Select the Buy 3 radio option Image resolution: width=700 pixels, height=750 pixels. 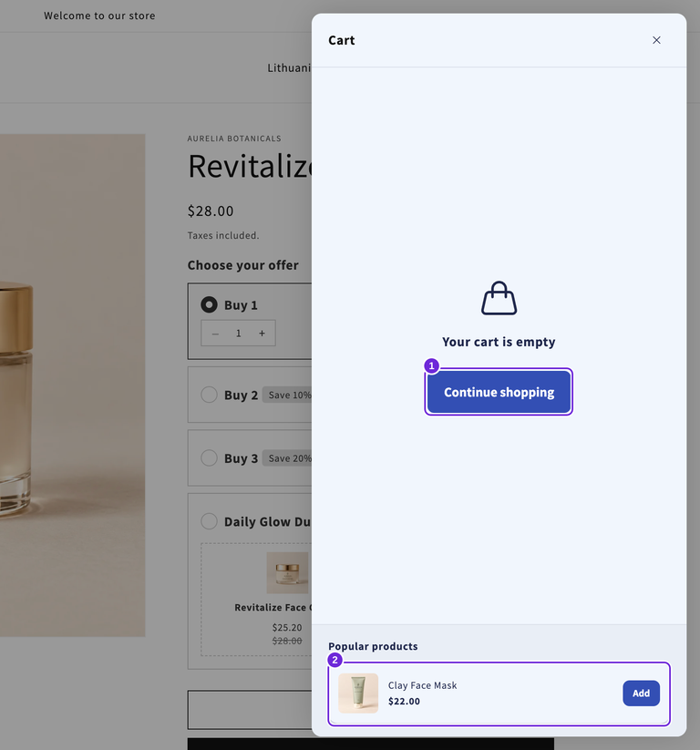[209, 457]
